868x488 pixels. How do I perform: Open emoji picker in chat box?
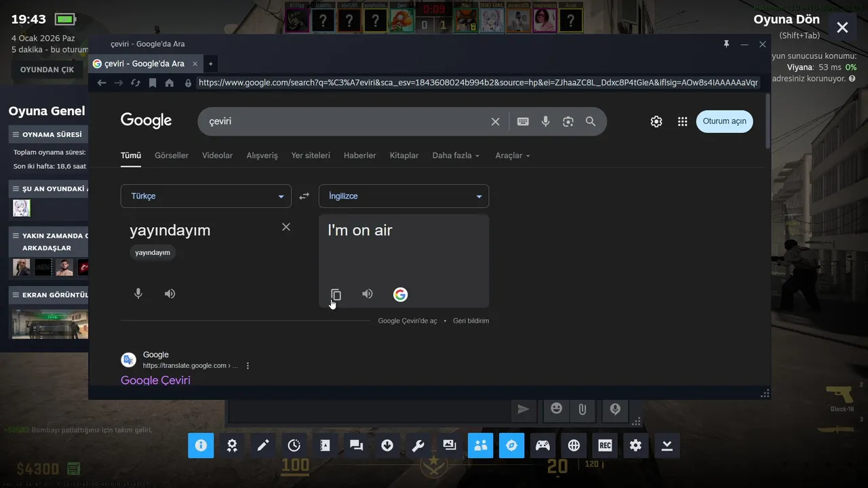pyautogui.click(x=557, y=408)
